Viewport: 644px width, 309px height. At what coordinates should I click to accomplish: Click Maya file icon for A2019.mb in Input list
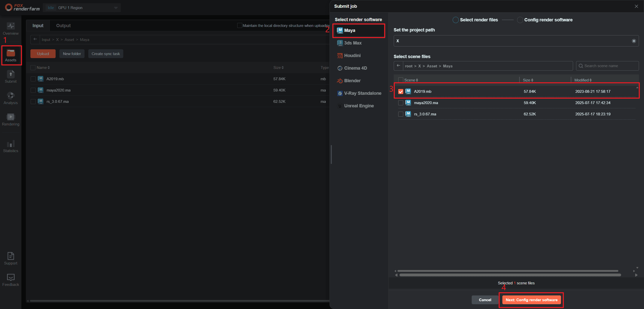point(41,79)
